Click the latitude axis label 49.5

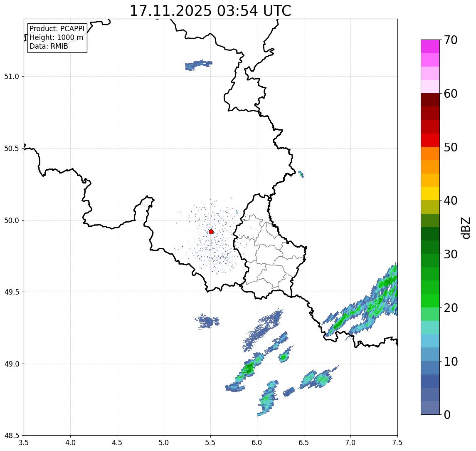[12, 292]
